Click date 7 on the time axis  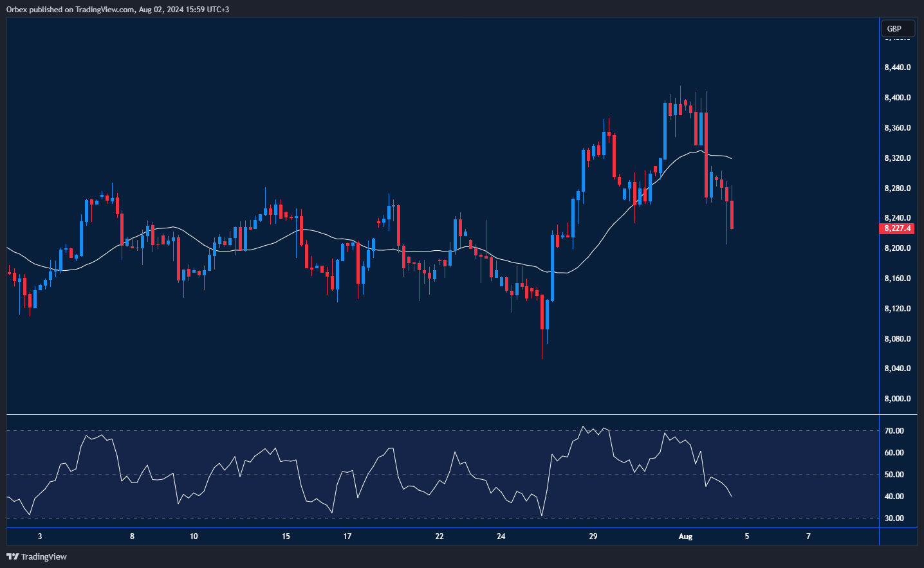(808, 536)
